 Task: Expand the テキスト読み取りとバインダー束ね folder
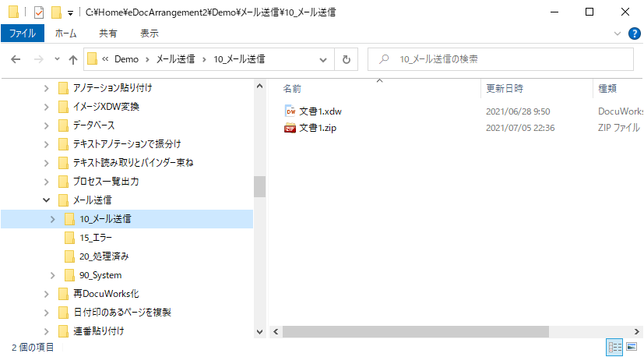point(47,163)
